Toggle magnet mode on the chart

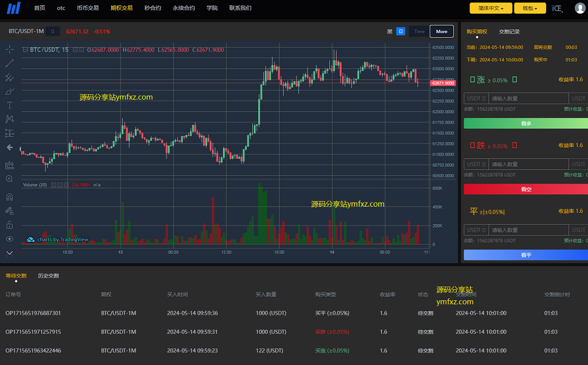click(x=9, y=197)
